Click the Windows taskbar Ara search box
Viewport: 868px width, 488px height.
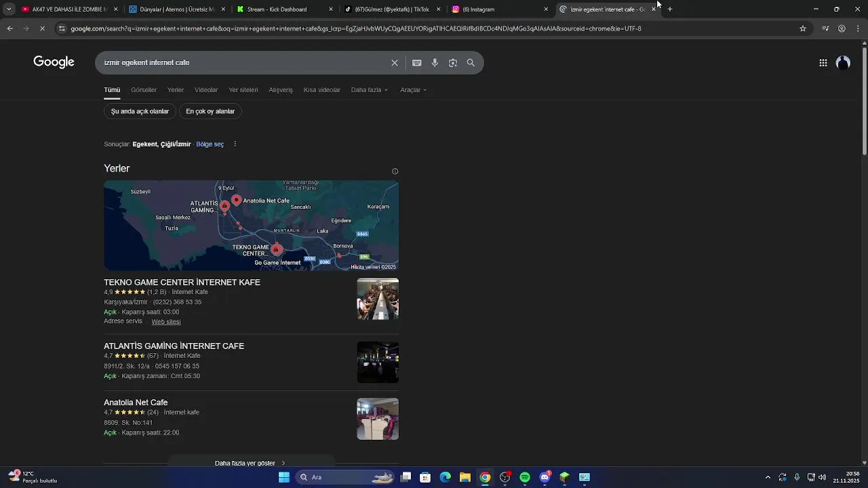(x=346, y=477)
